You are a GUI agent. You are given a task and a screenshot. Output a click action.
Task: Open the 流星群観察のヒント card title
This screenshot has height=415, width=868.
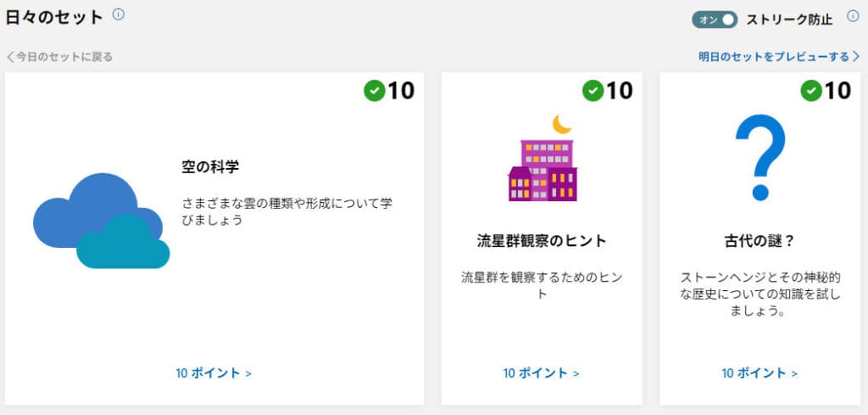coord(542,240)
